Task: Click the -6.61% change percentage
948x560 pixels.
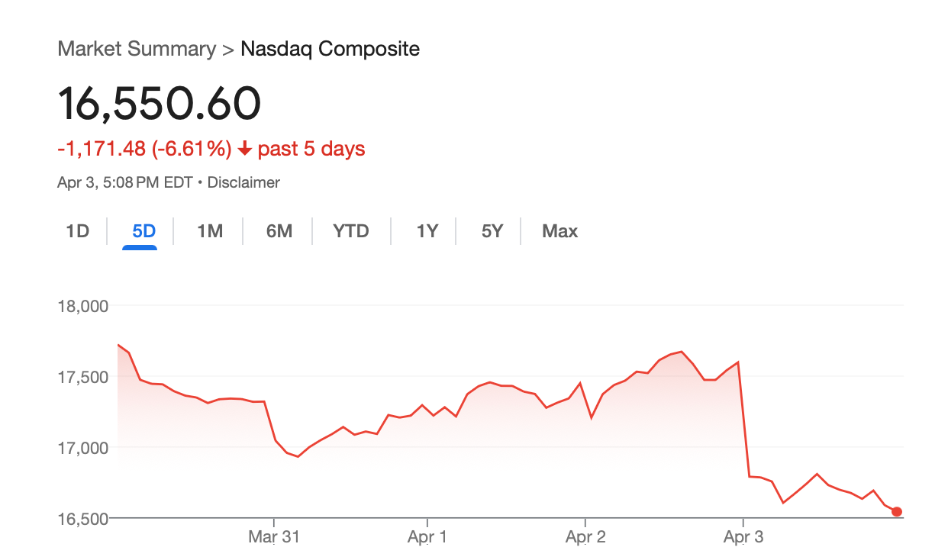Action: pos(193,149)
